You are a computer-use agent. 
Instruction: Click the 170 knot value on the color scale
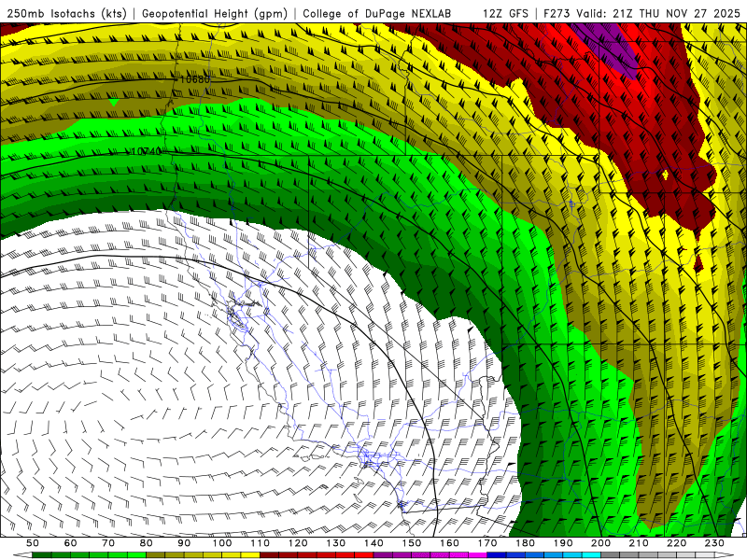(x=487, y=543)
